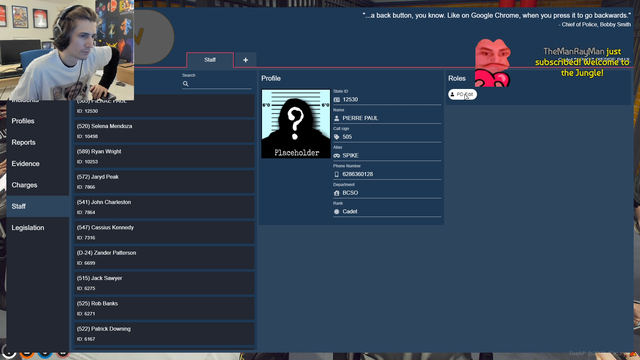Select staff member Cassius Kennedy
Screen dimensions: 640x360
[164, 232]
